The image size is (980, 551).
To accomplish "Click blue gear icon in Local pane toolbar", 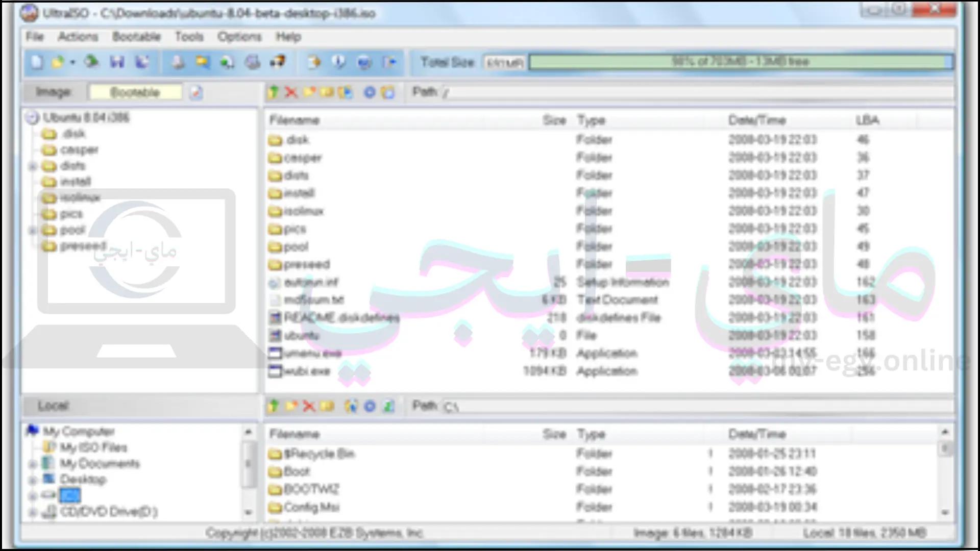I will pos(370,406).
